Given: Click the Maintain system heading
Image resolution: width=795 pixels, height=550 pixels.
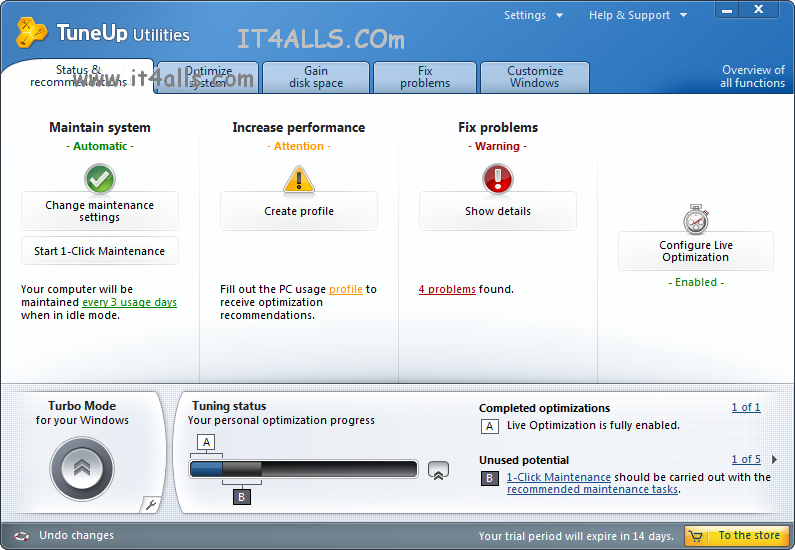Looking at the screenshot, I should [100, 127].
